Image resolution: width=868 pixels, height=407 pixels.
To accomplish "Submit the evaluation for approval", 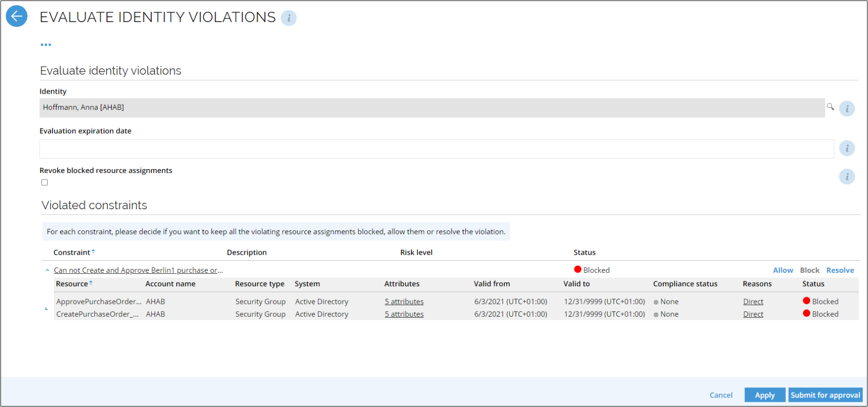I will [826, 395].
